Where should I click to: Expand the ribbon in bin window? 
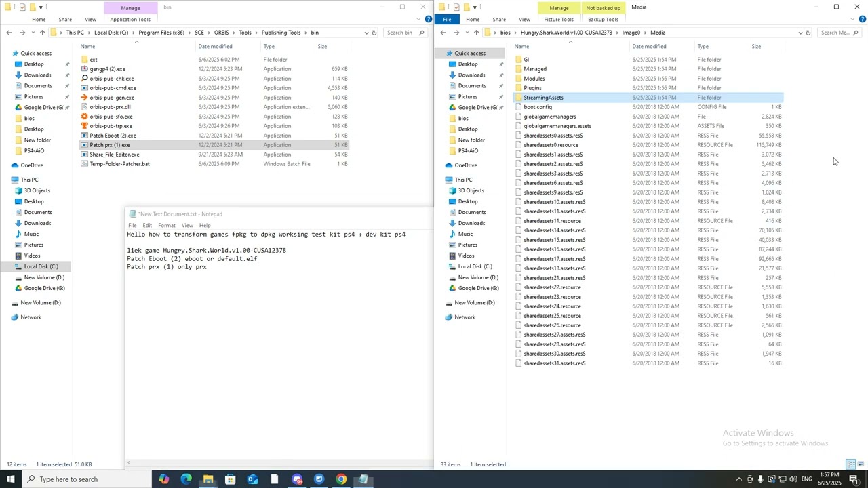coord(419,19)
